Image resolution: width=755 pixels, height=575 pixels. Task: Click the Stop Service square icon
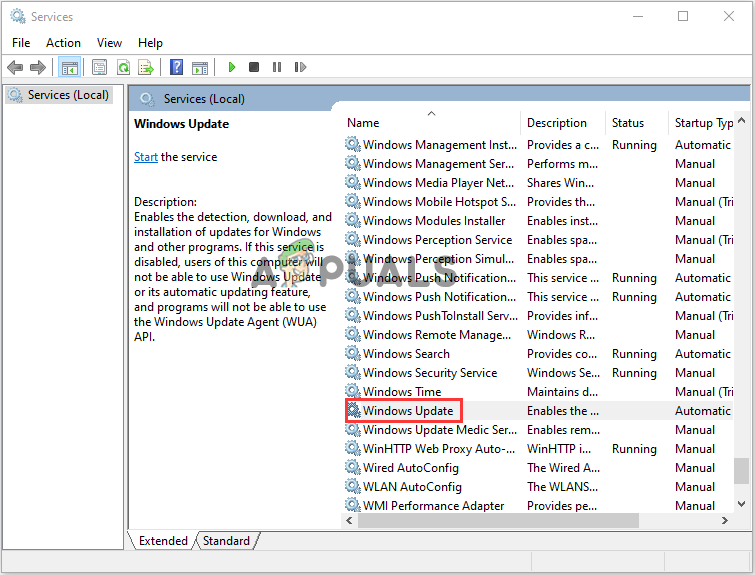click(x=254, y=67)
